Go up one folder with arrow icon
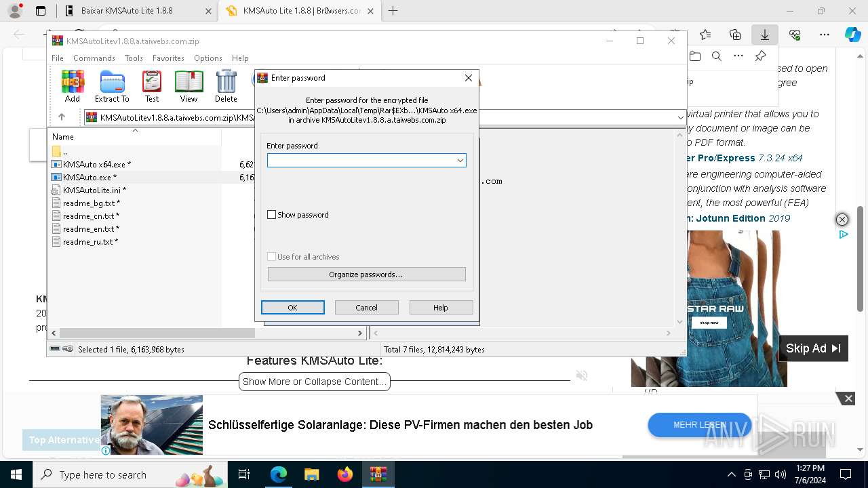This screenshot has width=868, height=488. point(62,117)
